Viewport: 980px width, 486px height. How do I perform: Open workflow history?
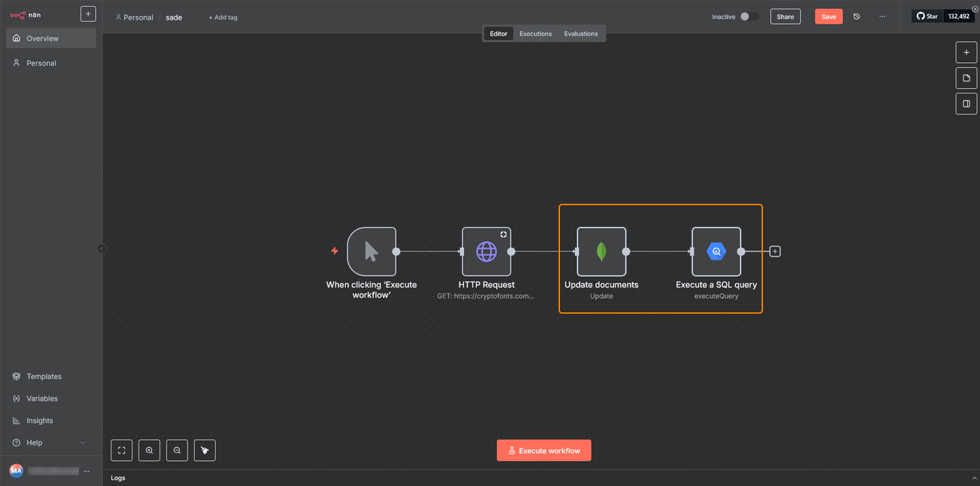point(857,17)
